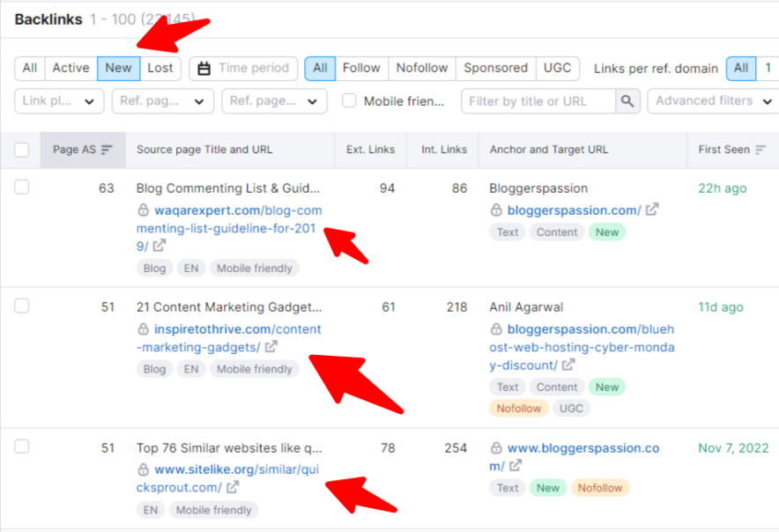Open inspiretothrive.com external link icon
The height and width of the screenshot is (532, 779).
(271, 347)
